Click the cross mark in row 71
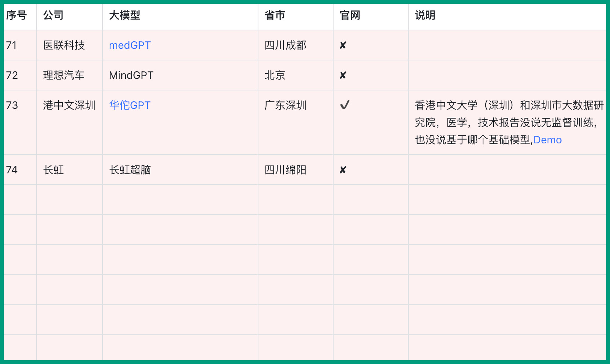610x364 pixels. 343,45
